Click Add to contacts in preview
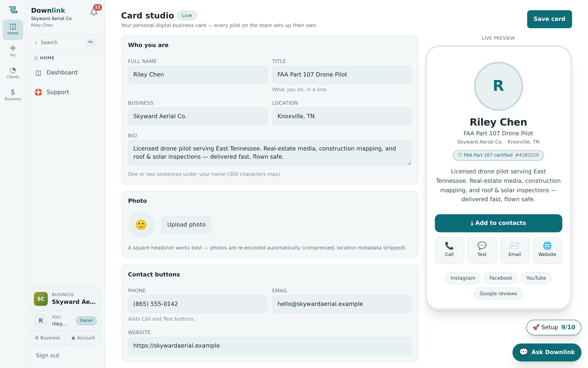The height and width of the screenshot is (368, 588). click(x=498, y=223)
